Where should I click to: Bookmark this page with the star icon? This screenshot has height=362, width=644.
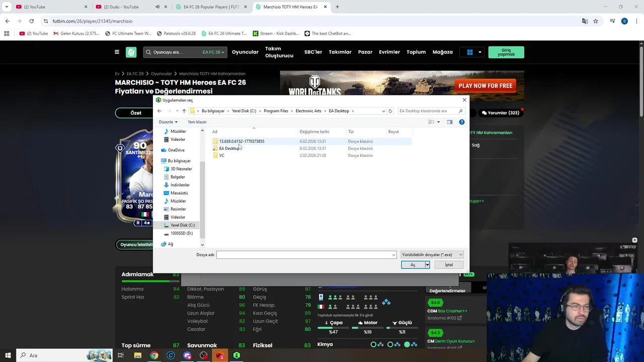pyautogui.click(x=596, y=21)
